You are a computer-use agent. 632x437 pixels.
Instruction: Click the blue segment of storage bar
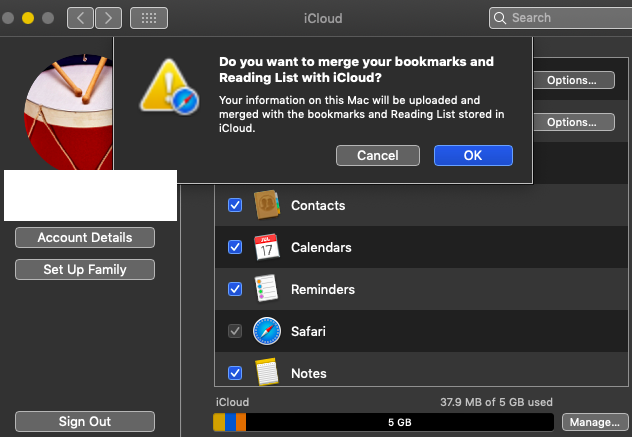pyautogui.click(x=231, y=422)
